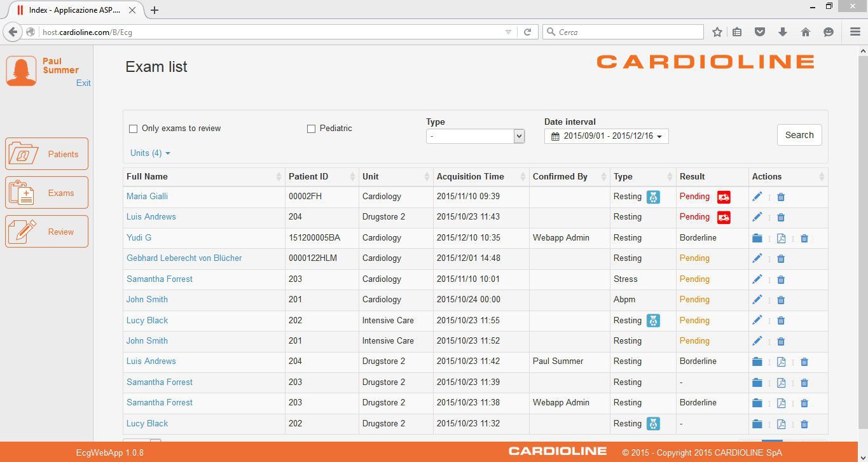Click the Exit link to log out

click(x=83, y=83)
